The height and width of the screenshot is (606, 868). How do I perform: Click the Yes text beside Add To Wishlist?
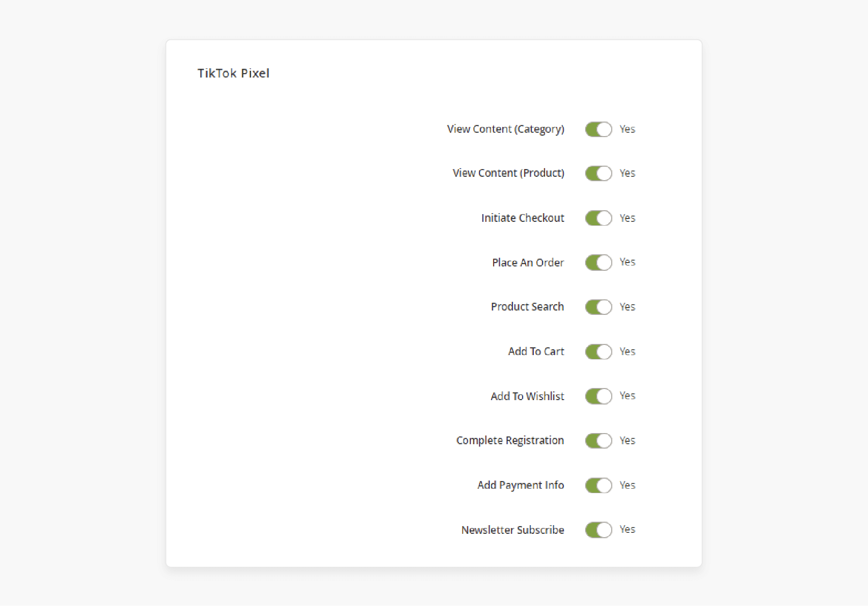pos(627,396)
